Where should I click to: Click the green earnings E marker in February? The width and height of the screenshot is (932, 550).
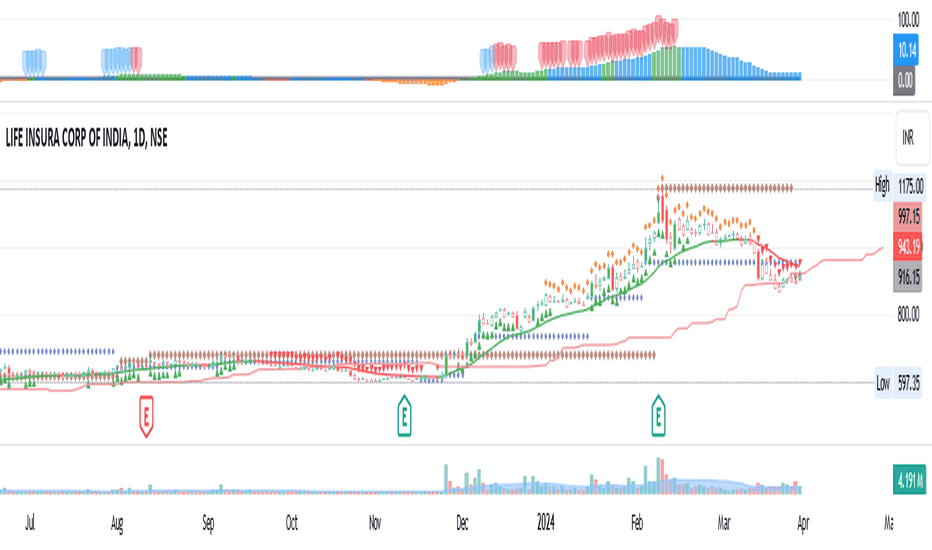click(658, 416)
